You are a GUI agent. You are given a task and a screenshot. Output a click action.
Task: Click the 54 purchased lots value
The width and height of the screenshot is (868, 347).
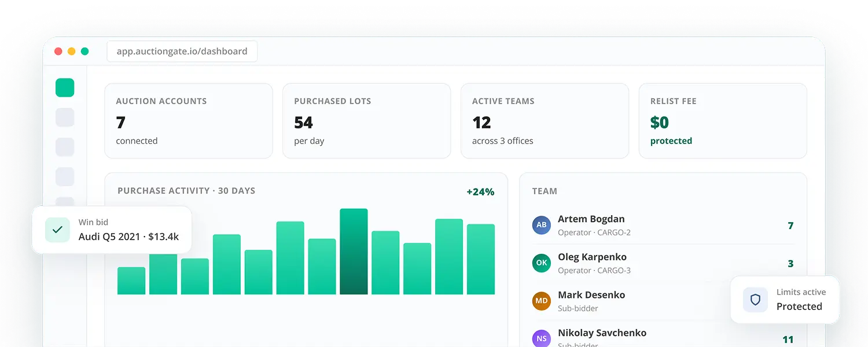[x=303, y=123]
